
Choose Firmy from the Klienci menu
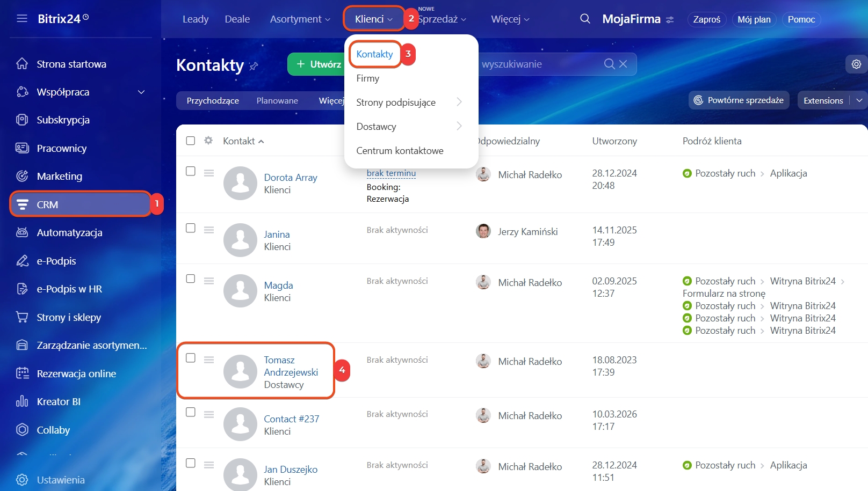pos(368,78)
